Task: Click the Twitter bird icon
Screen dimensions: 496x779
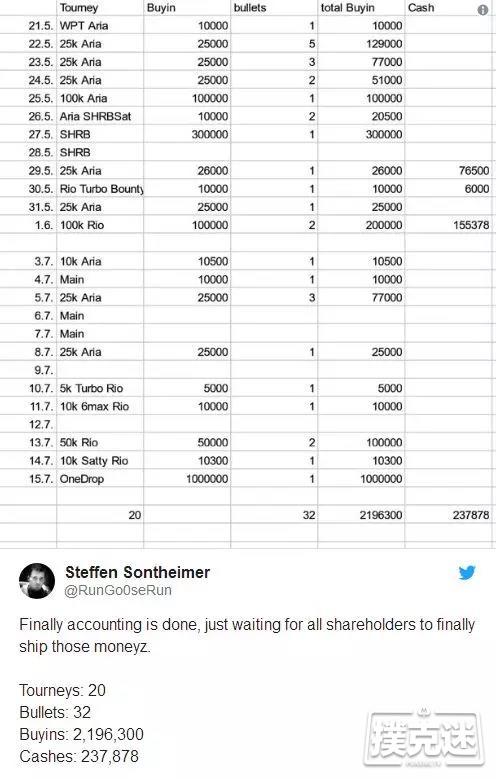Action: (467, 573)
